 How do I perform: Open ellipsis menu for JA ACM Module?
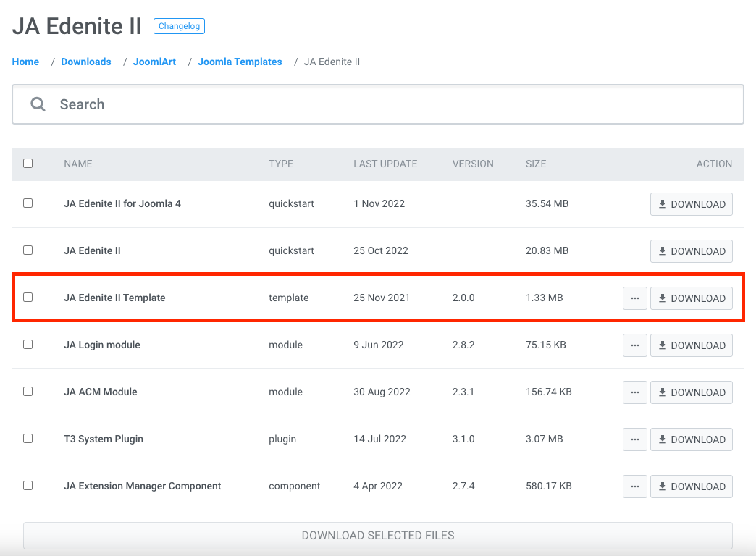(634, 392)
